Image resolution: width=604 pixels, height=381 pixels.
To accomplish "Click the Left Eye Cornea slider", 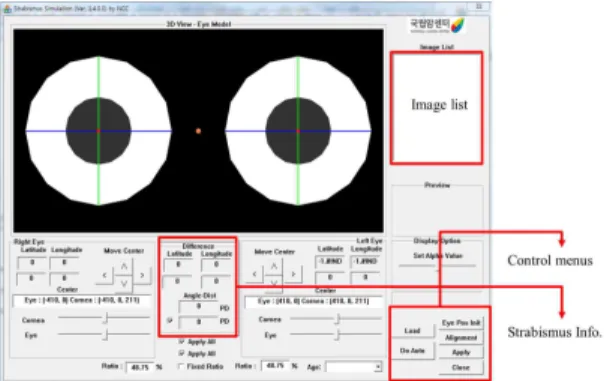I will (336, 319).
